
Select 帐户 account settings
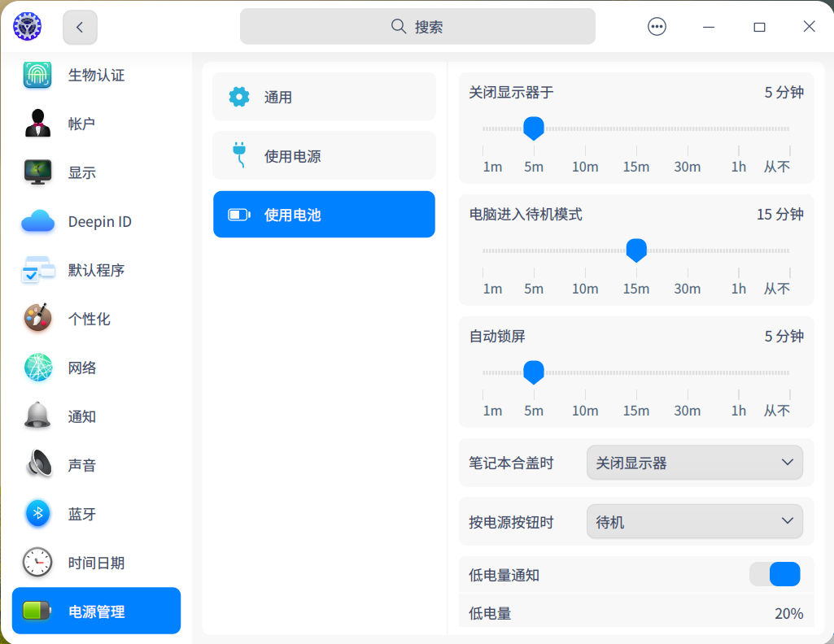tap(37, 124)
